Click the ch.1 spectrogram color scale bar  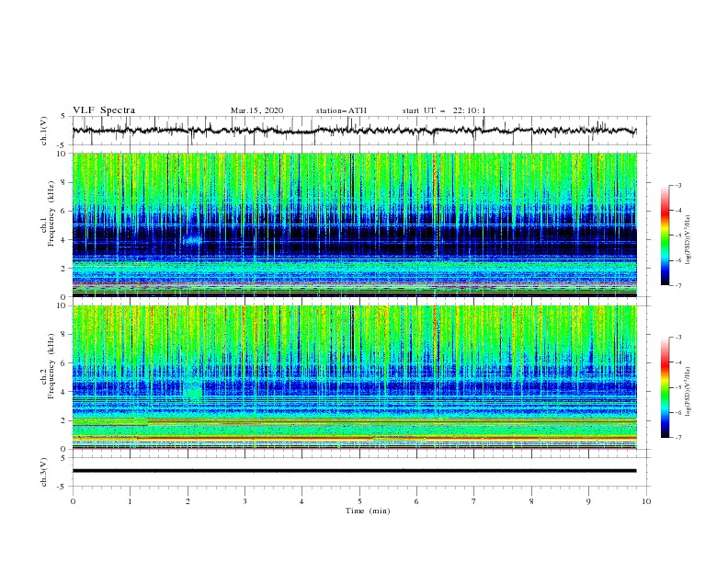coord(665,236)
